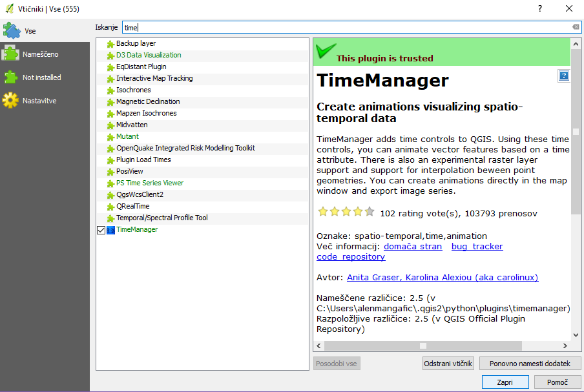Click Ponovno namesti dodatek reinstall button
The height and width of the screenshot is (392, 584).
point(530,364)
